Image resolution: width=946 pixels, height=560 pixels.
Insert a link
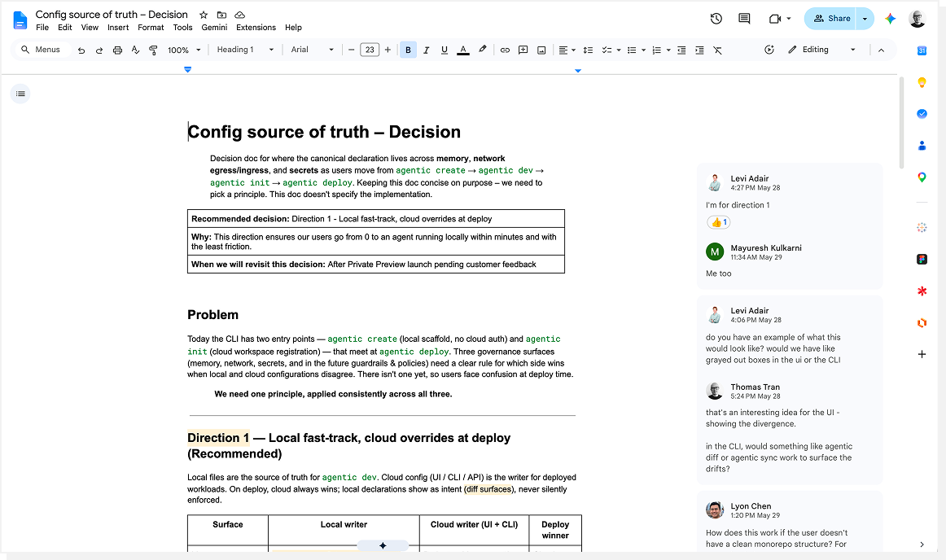[x=505, y=50]
